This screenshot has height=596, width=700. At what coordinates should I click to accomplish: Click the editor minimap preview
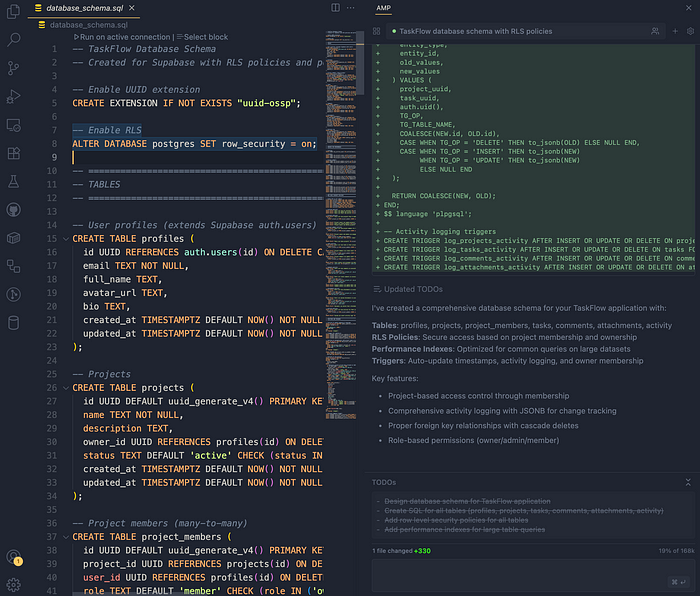click(341, 223)
